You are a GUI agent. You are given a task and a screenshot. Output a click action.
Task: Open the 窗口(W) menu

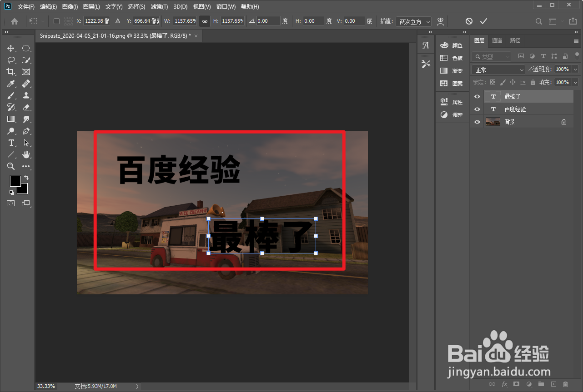(226, 7)
